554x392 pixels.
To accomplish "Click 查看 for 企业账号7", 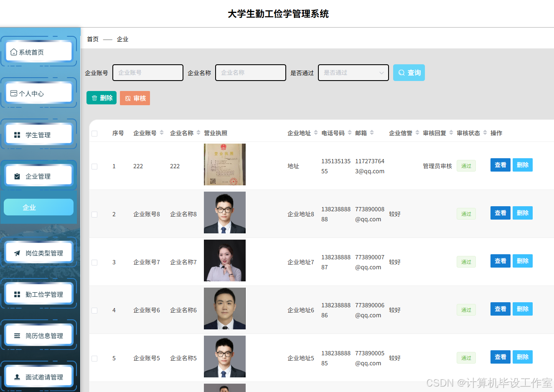I will click(x=501, y=261).
